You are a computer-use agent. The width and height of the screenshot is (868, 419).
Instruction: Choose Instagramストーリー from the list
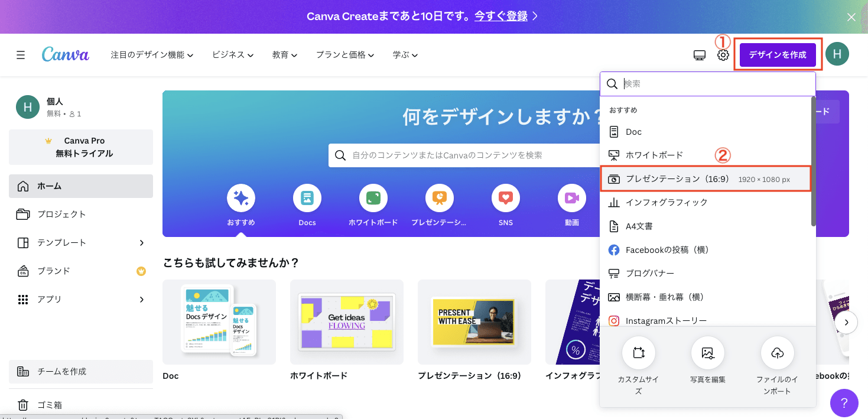pos(706,319)
